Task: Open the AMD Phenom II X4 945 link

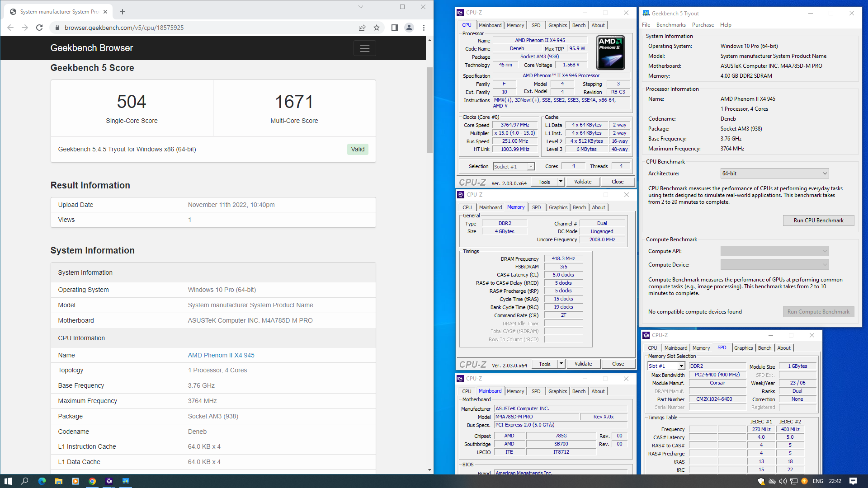Action: pos(221,355)
